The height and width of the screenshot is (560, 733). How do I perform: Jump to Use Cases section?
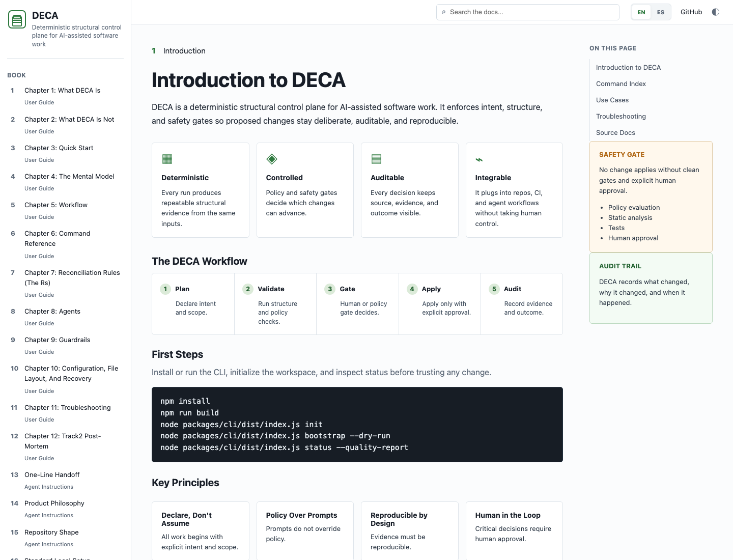tap(612, 100)
